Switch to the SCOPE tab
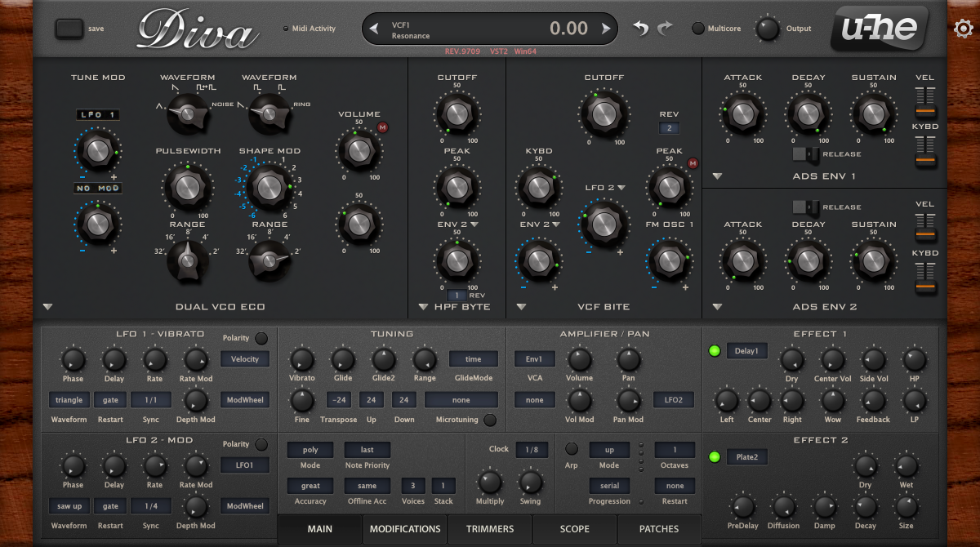The image size is (980, 547). coord(575,529)
